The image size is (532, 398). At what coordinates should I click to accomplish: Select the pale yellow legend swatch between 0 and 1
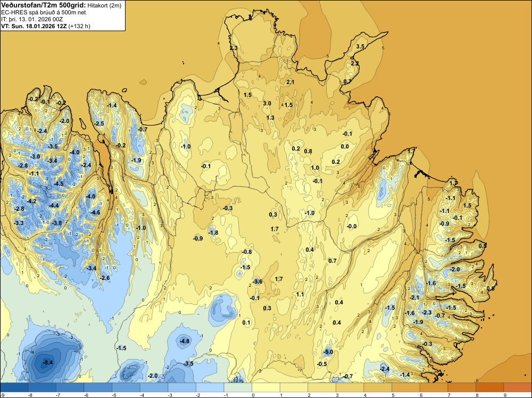[265, 387]
